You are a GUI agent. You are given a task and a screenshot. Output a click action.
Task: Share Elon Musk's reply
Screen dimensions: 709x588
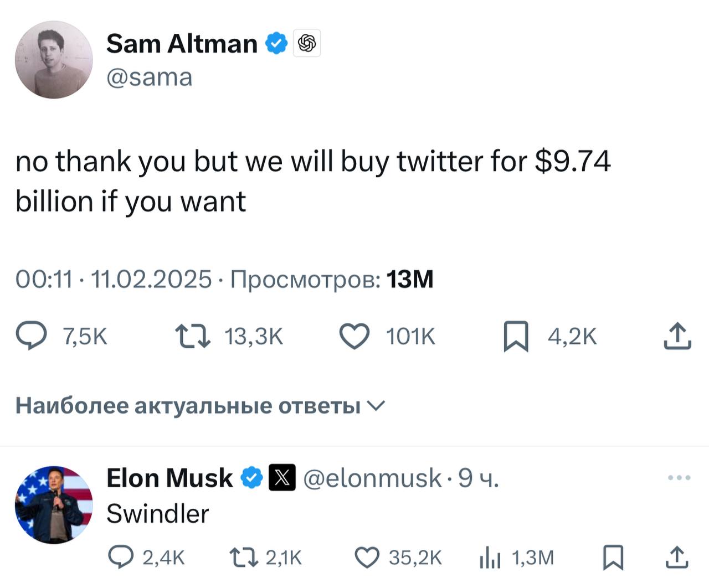click(x=676, y=558)
